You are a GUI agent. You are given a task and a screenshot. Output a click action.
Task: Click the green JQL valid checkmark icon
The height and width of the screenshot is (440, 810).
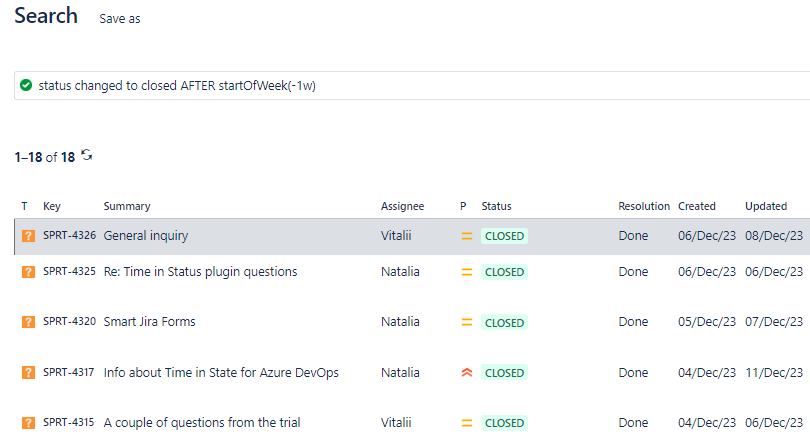click(26, 85)
